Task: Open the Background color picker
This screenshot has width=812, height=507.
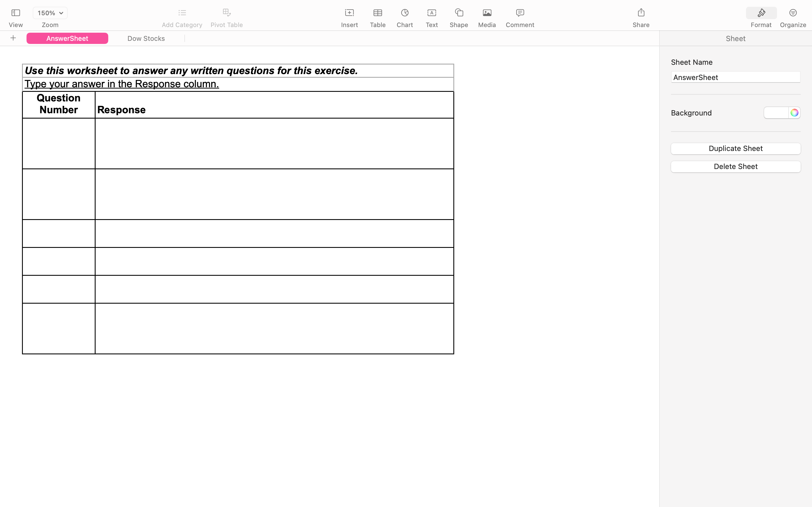Action: pyautogui.click(x=794, y=113)
